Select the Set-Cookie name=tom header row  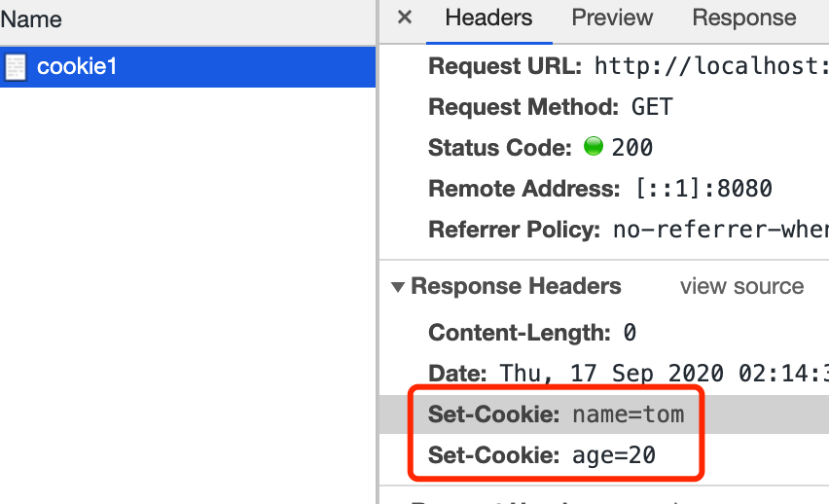(x=604, y=414)
